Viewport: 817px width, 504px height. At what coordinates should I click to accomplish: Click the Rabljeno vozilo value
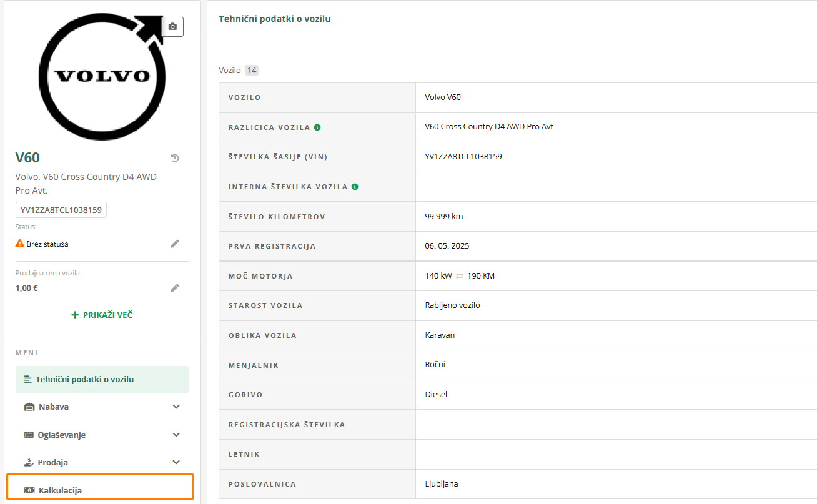click(x=453, y=305)
